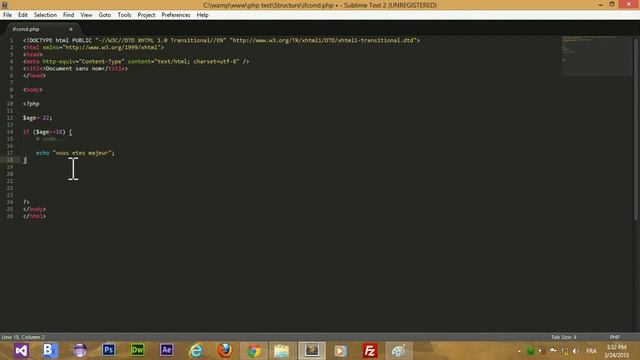Switch the FRA input language indicator
The width and height of the screenshot is (640, 360).
pos(591,351)
